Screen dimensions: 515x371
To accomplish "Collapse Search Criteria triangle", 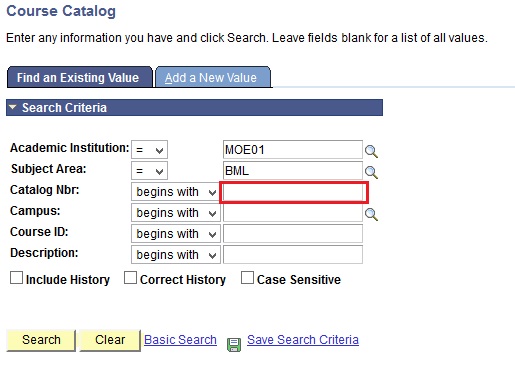I will point(13,107).
